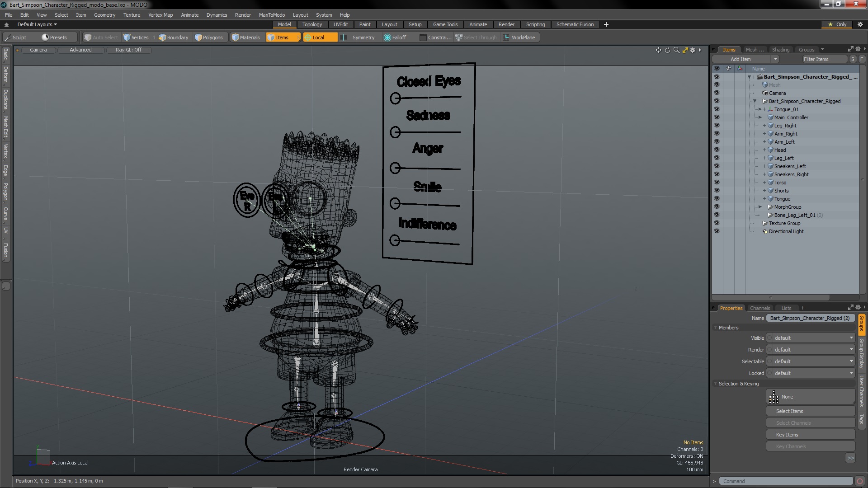Switch to the Topology layout tab
The height and width of the screenshot is (488, 868).
312,24
